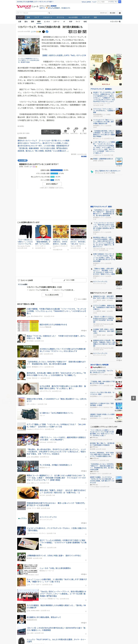Open the マイページ link
138x644 pixels.
pos(103,13)
